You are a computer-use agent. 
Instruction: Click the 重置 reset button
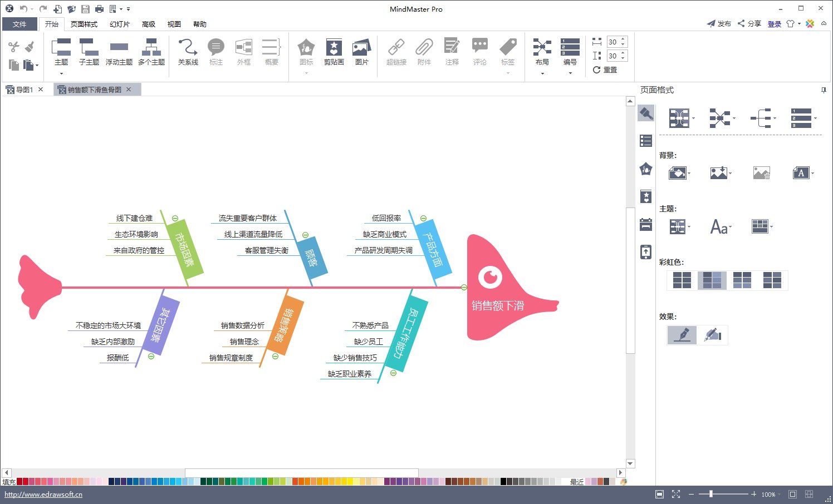tap(605, 70)
